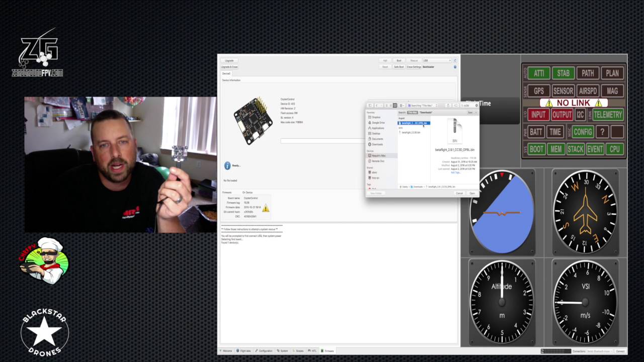The width and height of the screenshot is (644, 362).
Task: Click the blue help icon near Bootloader
Action: 455,67
